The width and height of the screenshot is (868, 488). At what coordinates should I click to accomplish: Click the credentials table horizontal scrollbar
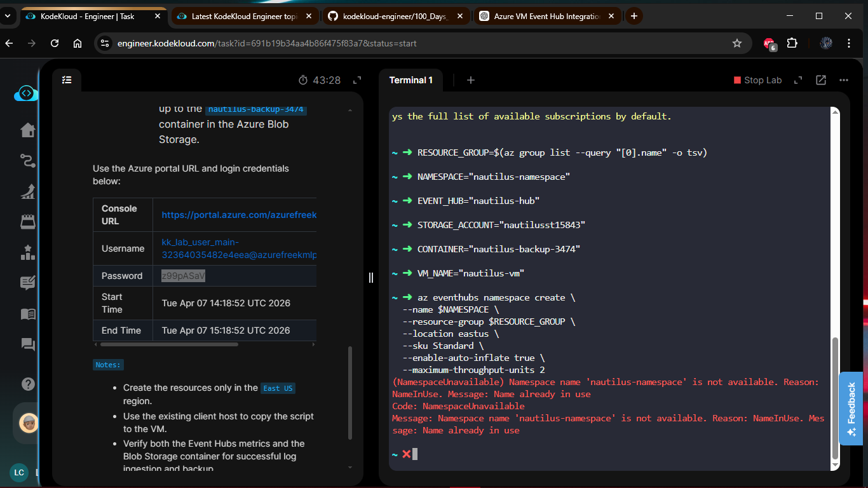click(169, 344)
